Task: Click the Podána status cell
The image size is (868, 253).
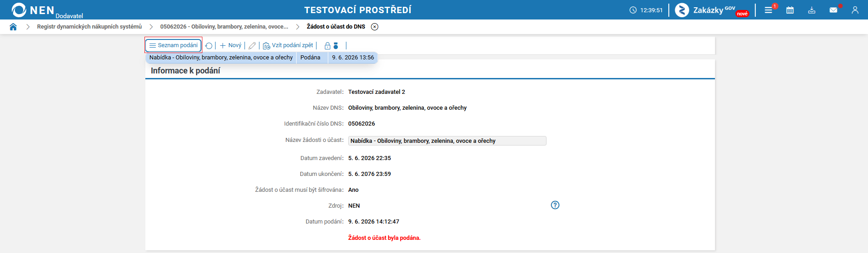Action: pyautogui.click(x=312, y=58)
